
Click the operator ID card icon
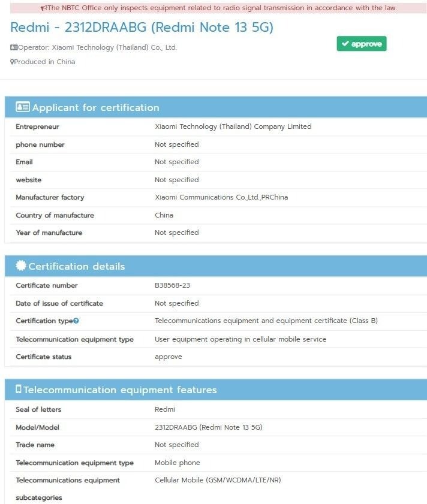14,47
